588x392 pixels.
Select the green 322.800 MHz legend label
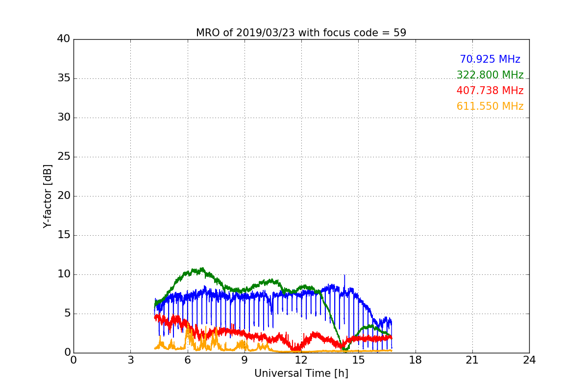pyautogui.click(x=490, y=75)
